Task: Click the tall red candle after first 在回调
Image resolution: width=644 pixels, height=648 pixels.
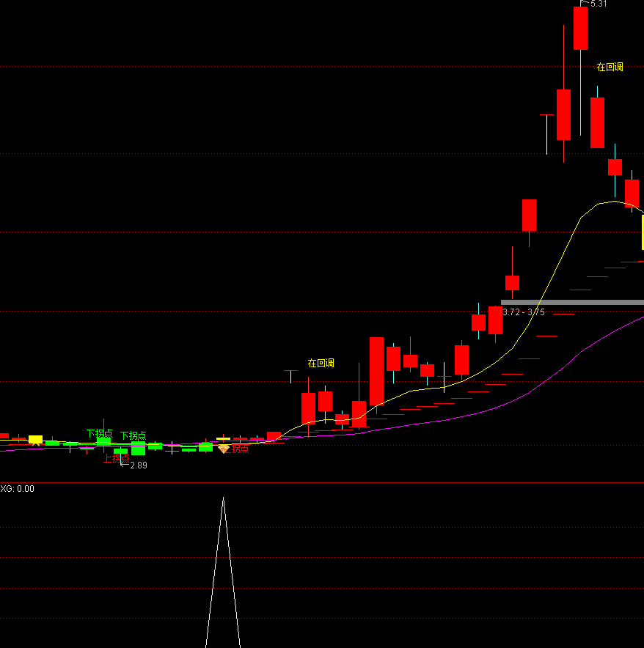Action: [x=376, y=371]
